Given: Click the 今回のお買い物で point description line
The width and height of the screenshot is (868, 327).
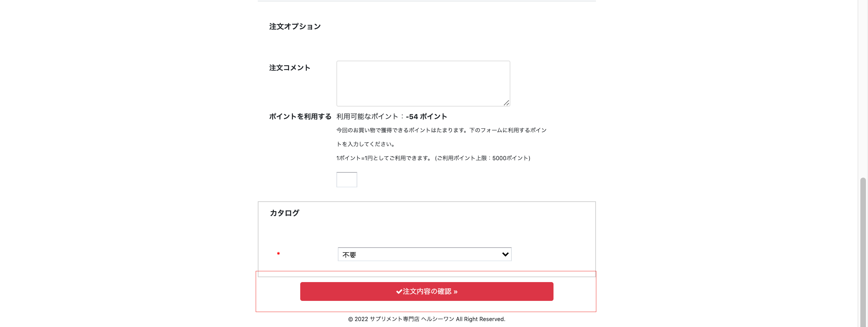Looking at the screenshot, I should (441, 130).
